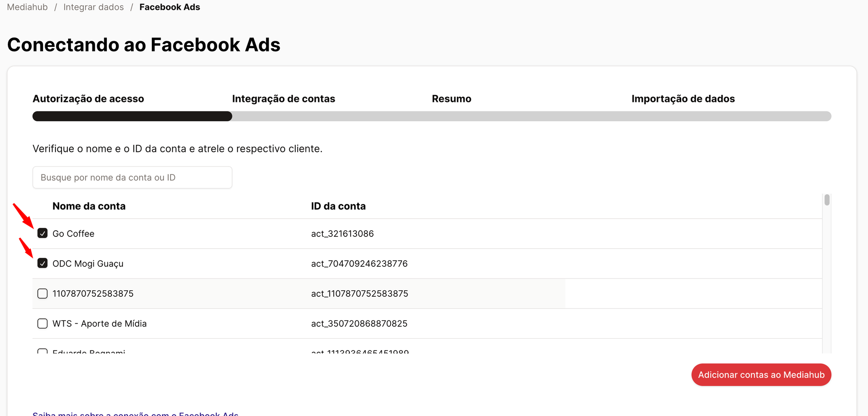Screen dimensions: 868x416
Task: Select the WTS - Aporte de Mídia checkbox
Action: 43,324
